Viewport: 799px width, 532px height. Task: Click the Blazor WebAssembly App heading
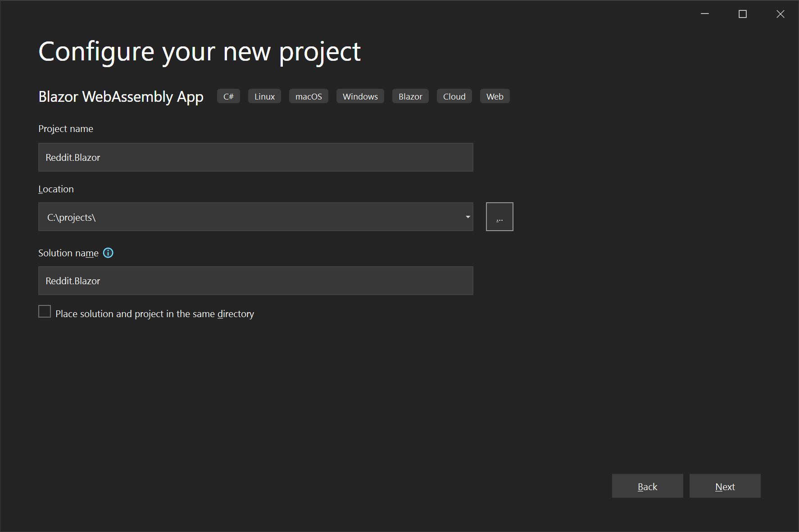(121, 96)
